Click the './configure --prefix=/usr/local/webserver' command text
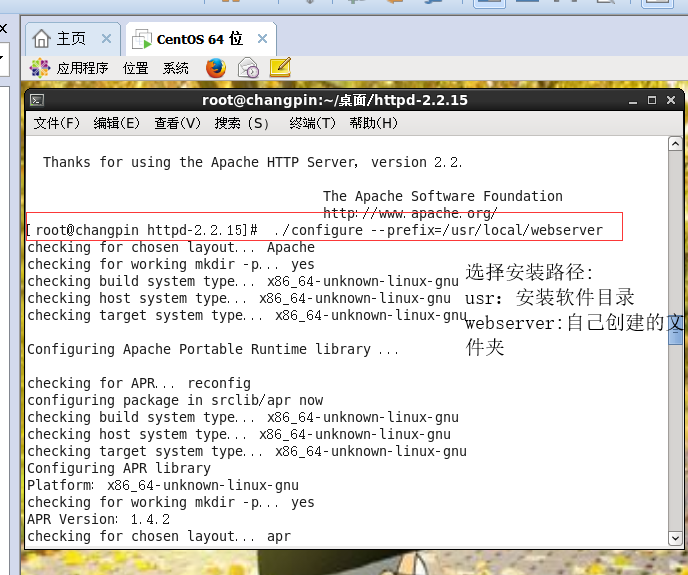This screenshot has width=688, height=575. [x=438, y=230]
